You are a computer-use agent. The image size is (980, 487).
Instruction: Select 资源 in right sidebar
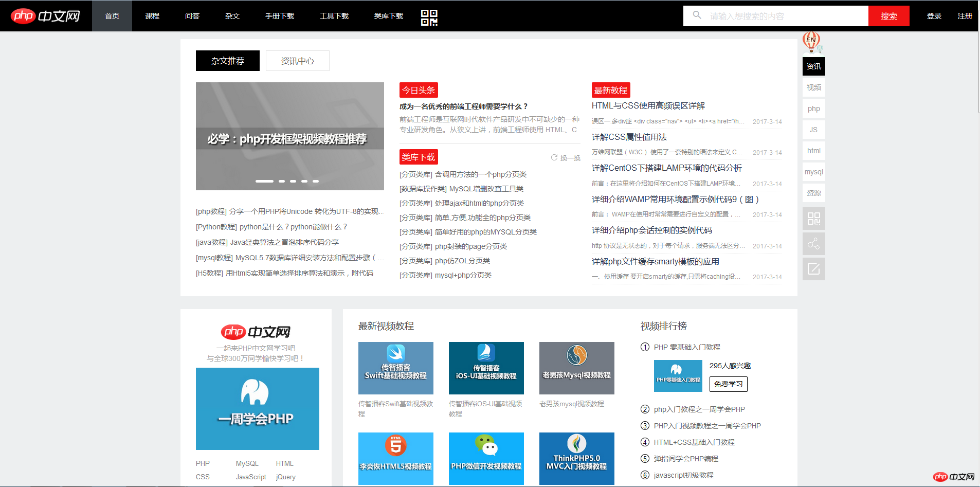tap(814, 193)
